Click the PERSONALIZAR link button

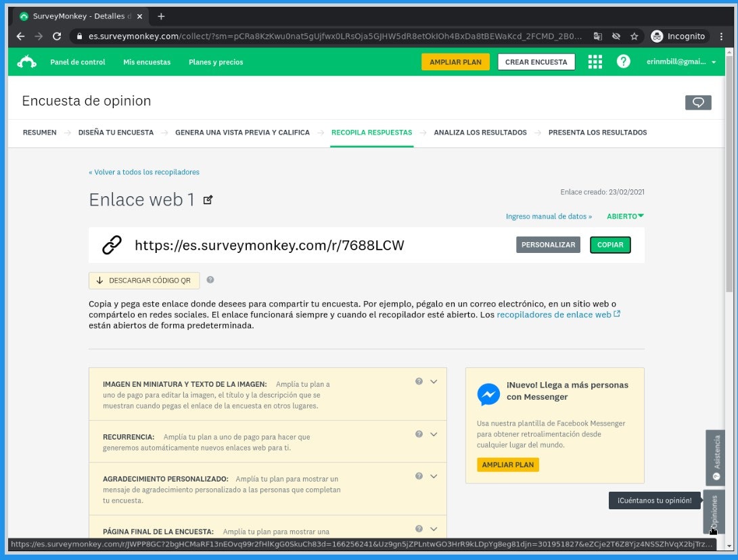(548, 245)
